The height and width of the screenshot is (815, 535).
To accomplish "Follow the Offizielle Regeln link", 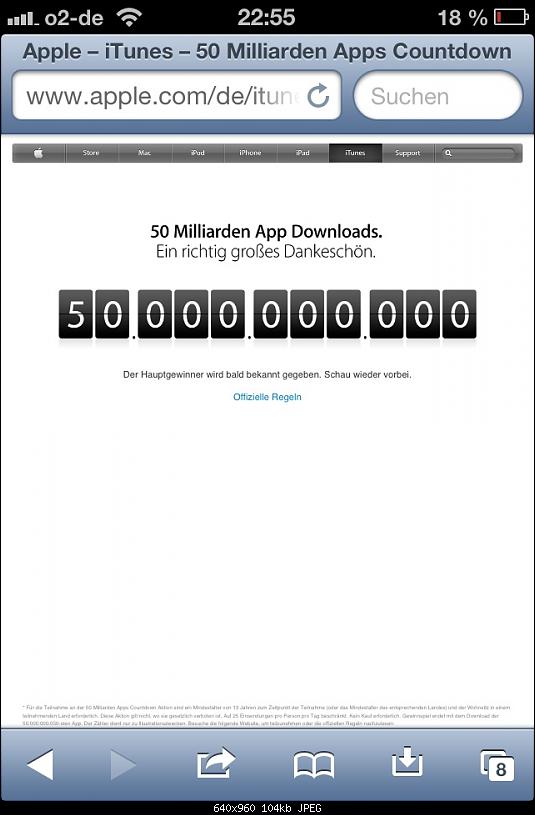I will tap(267, 397).
